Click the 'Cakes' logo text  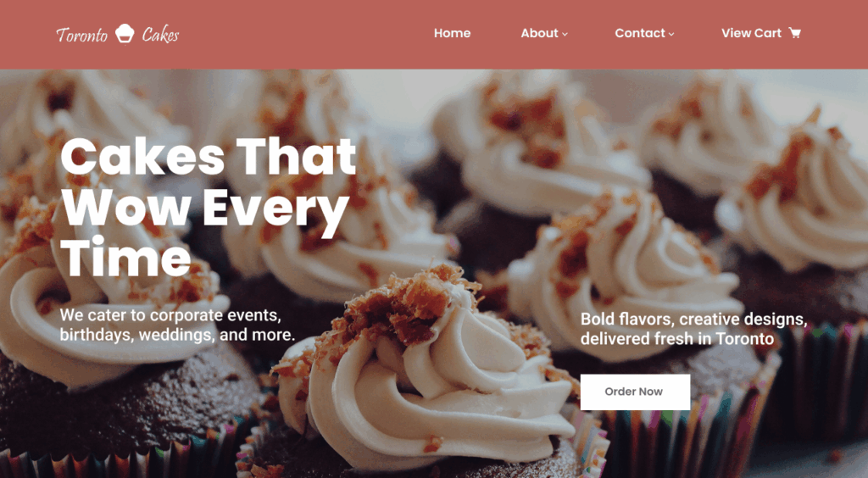pos(160,34)
